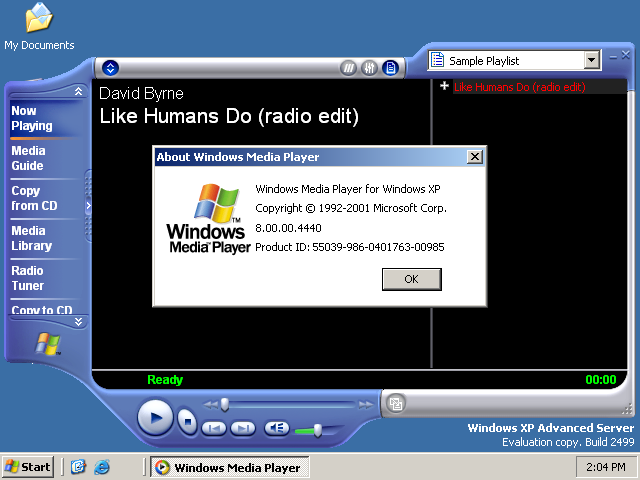This screenshot has width=640, height=480.
Task: Click the player resize grip corner
Action: tap(627, 410)
